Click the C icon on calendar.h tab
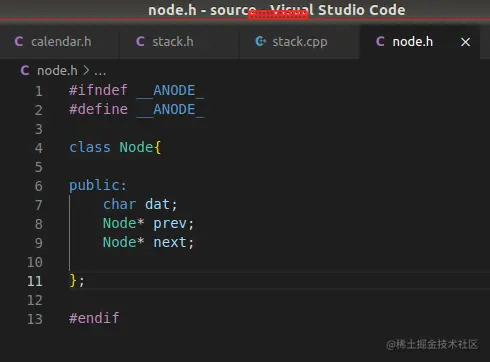The height and width of the screenshot is (362, 490). tap(19, 42)
